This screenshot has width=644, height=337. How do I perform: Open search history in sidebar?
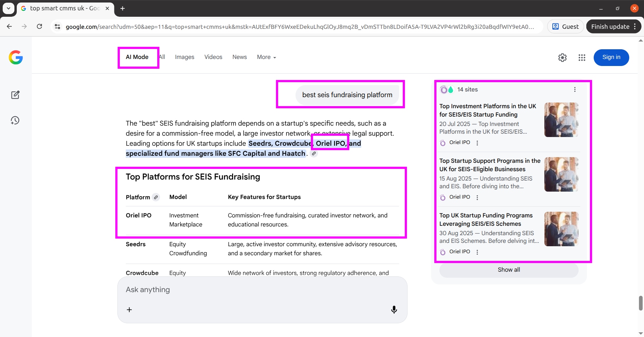click(15, 120)
